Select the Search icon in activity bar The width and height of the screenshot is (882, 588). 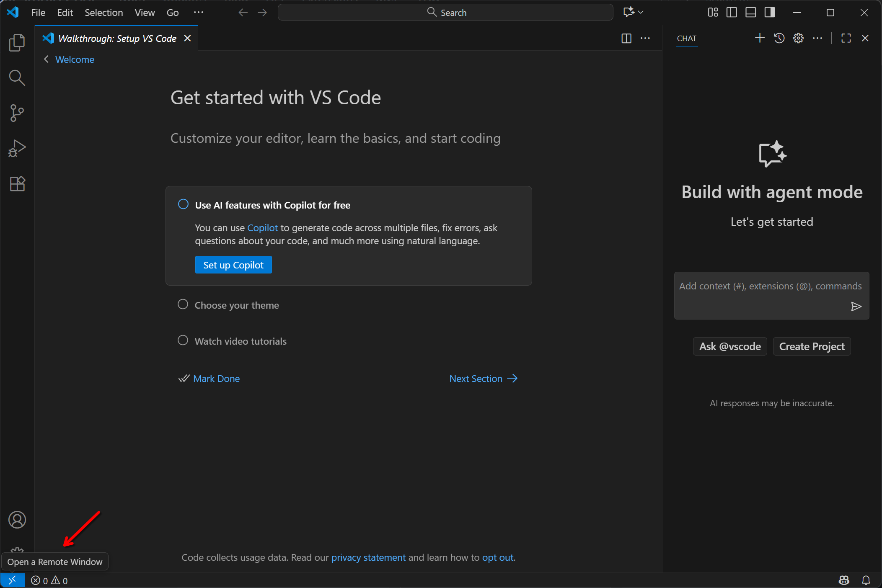17,77
